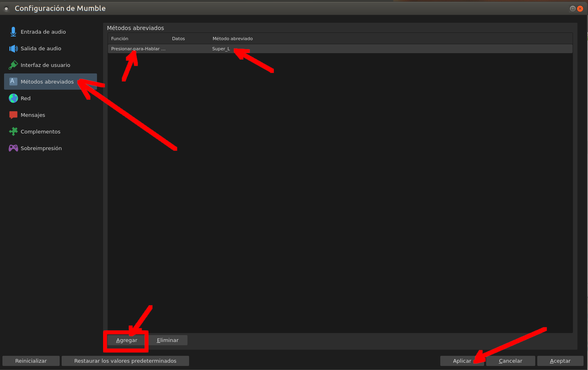Click the speaker icon for Salida de audio
This screenshot has height=370, width=588.
13,49
